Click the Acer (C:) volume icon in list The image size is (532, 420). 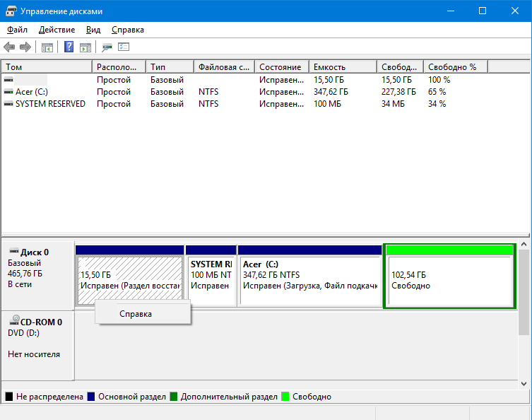[x=8, y=92]
